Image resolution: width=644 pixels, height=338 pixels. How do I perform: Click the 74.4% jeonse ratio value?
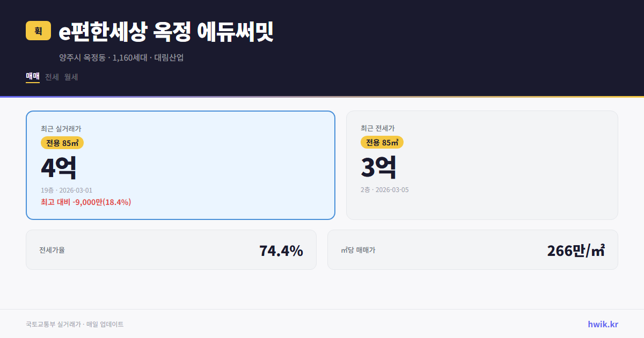click(280, 249)
